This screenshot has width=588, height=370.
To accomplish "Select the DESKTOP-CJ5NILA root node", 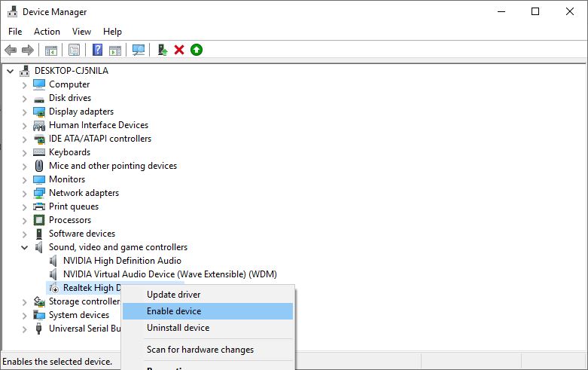I will (x=72, y=71).
